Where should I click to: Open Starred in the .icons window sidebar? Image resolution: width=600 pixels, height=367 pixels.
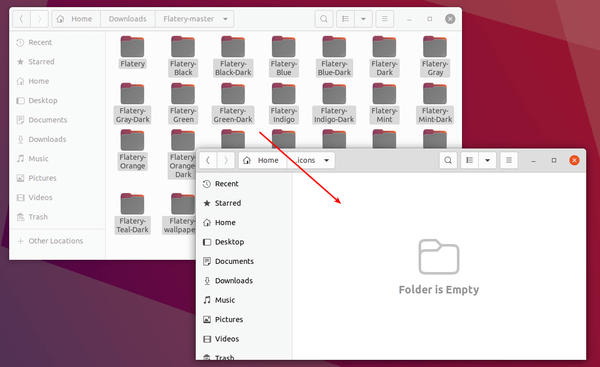tap(244, 203)
